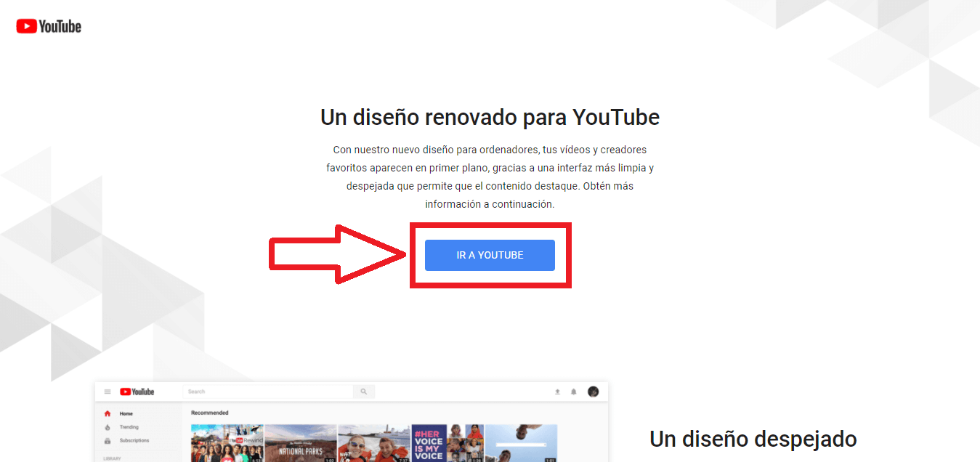Viewport: 980px width, 462px height.
Task: Open the hamburger menu icon in the preview
Action: point(108,392)
